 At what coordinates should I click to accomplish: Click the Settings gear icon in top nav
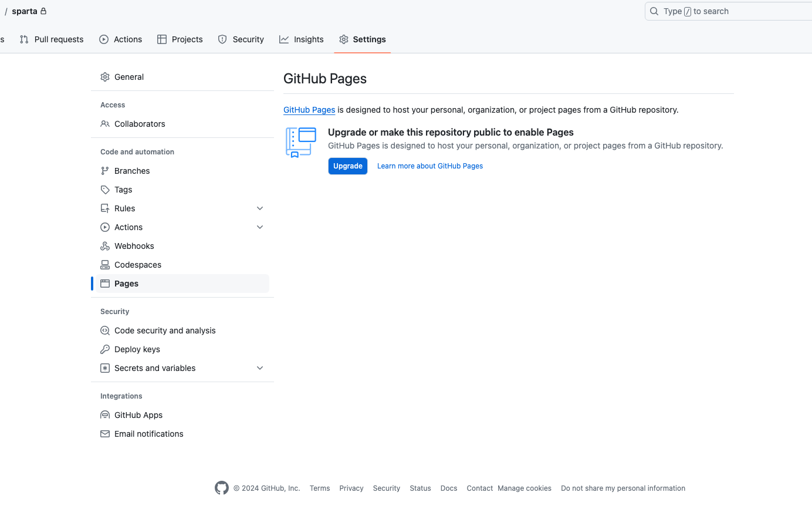tap(344, 39)
